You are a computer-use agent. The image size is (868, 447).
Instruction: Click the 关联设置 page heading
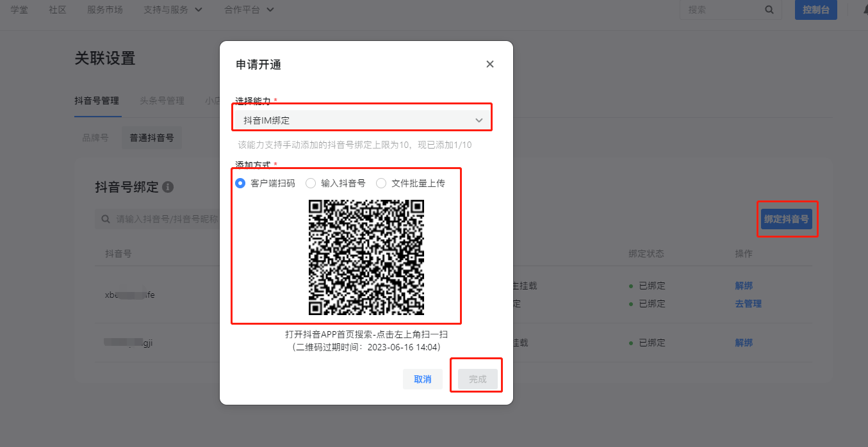(x=105, y=58)
